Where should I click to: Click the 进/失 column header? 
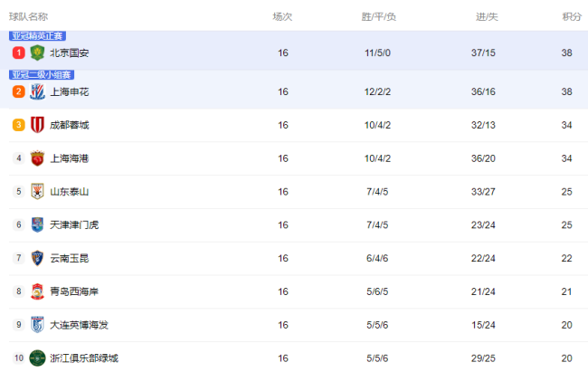coord(487,16)
